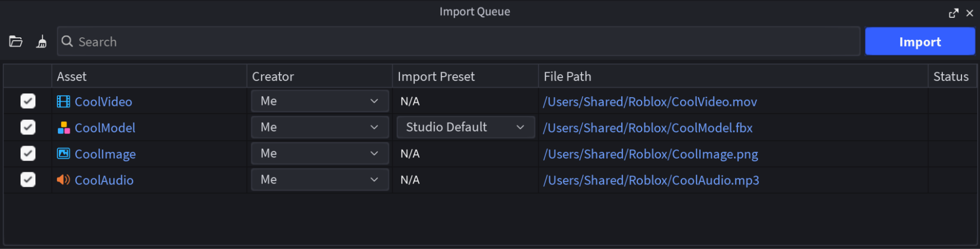Open Creator dropdown for CoolImage
This screenshot has width=980, height=249.
coord(320,154)
